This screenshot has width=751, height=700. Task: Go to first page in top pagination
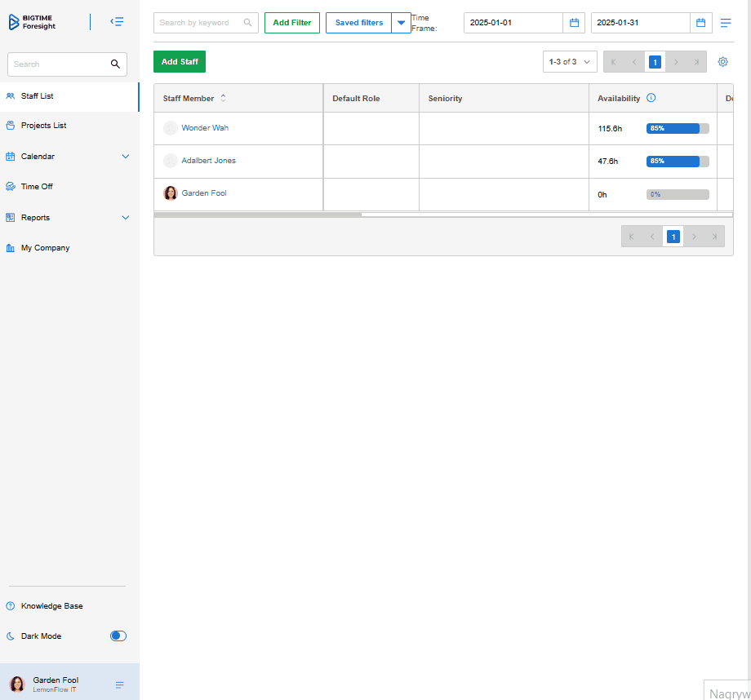(x=614, y=62)
